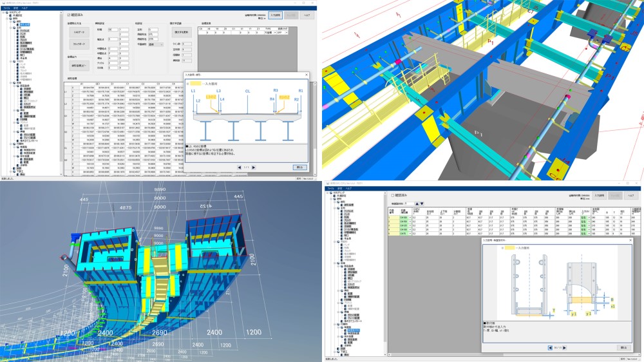This screenshot has width=644, height=362.
Task: Click the up arrow above the green table
Action: [x=417, y=204]
